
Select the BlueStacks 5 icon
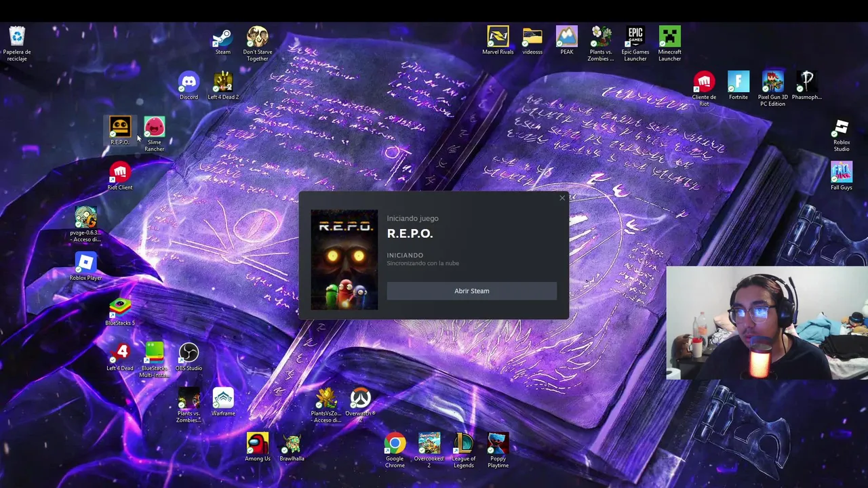120,312
